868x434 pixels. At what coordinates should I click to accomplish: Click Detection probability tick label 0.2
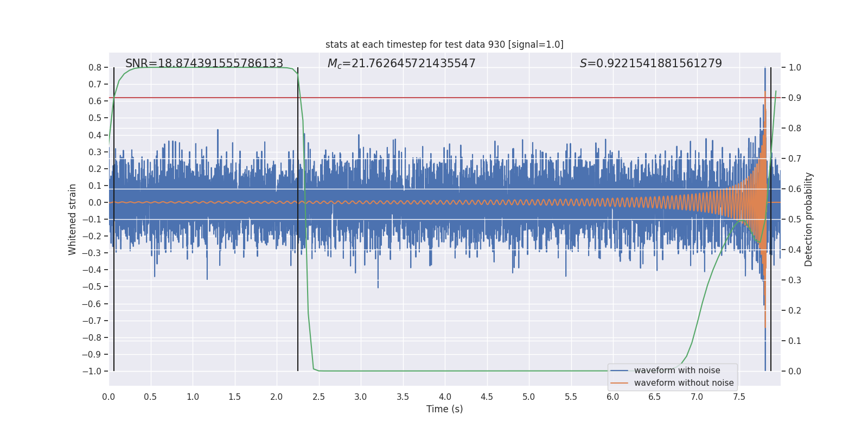point(795,311)
